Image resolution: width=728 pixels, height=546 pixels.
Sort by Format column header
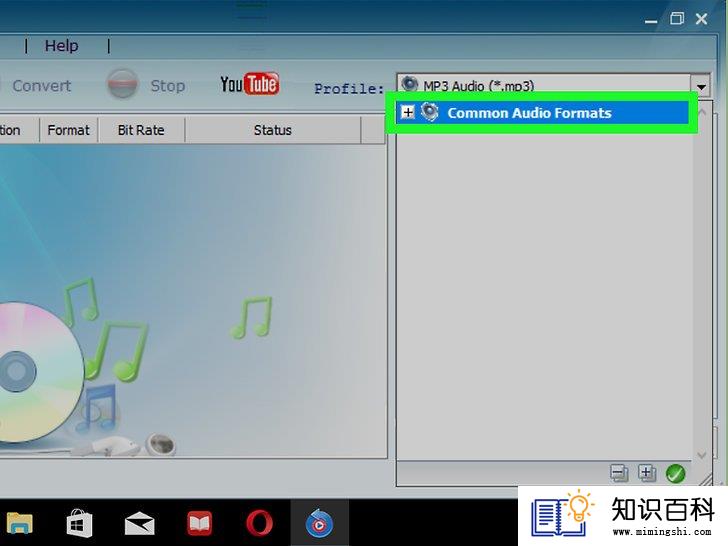point(68,130)
